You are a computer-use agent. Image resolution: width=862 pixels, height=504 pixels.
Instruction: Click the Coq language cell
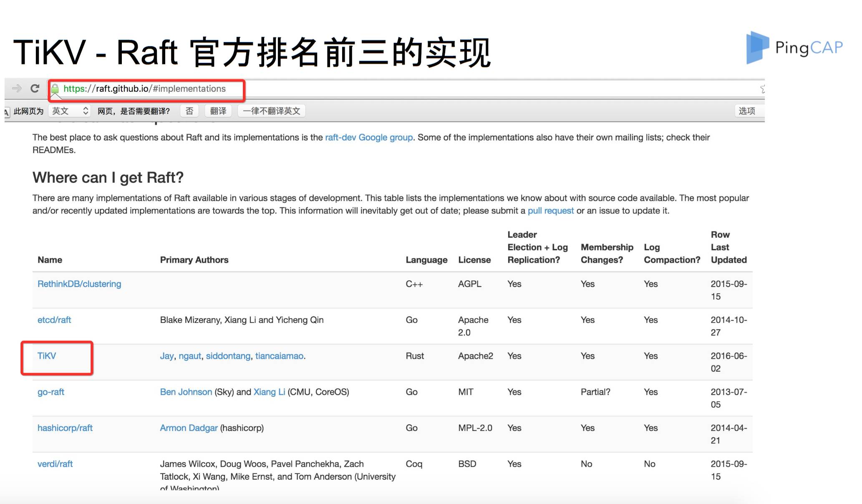click(x=414, y=464)
